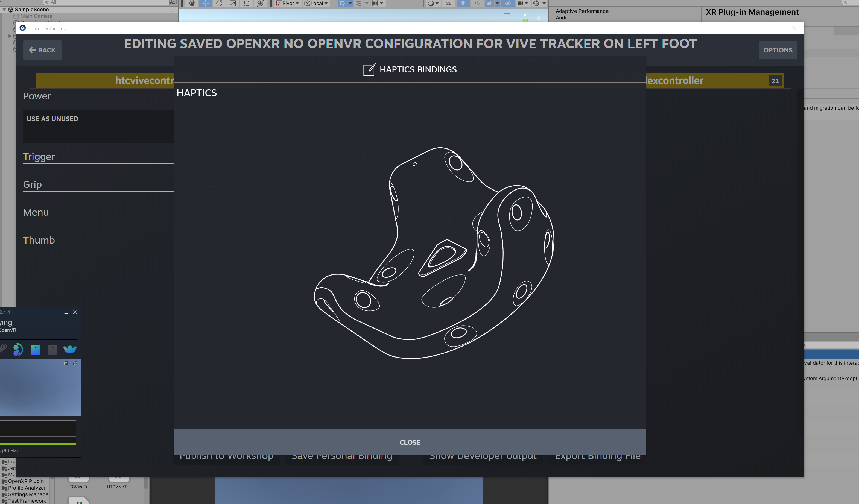Select the Scale tool in Unity toolbar
This screenshot has height=504, width=859.
tap(233, 3)
